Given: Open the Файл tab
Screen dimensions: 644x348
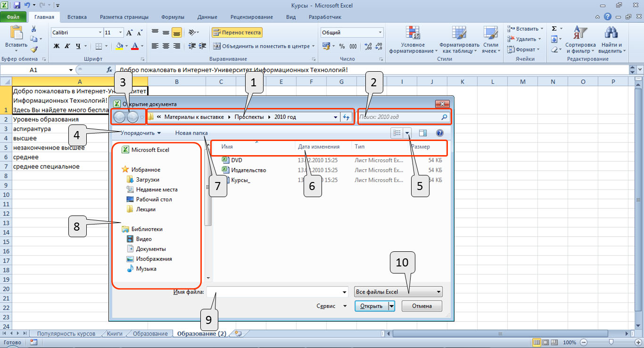Looking at the screenshot, I should click(13, 17).
